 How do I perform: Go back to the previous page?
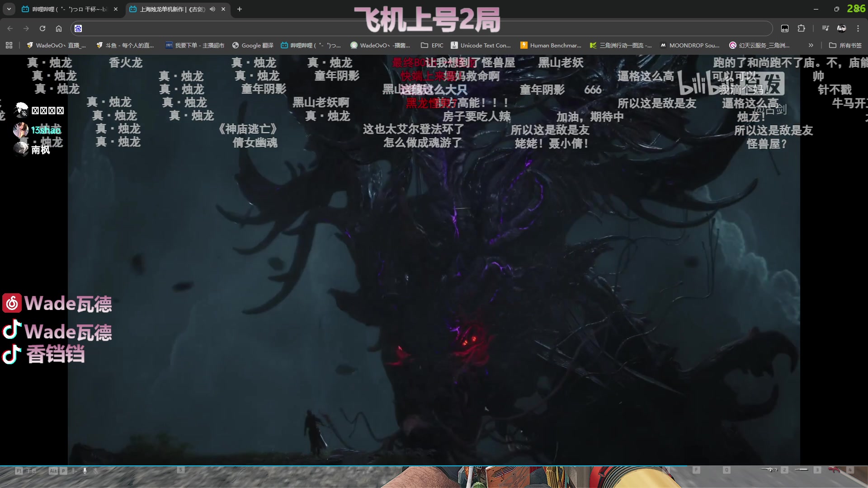(x=10, y=28)
